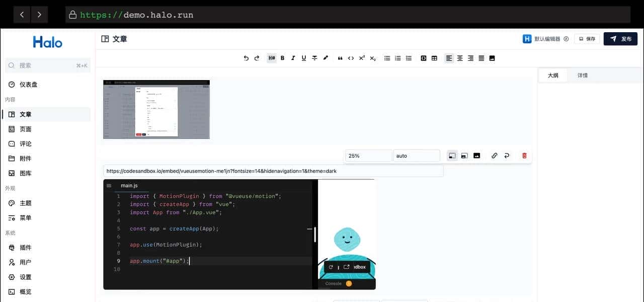
Task: Enable center text alignment
Action: pyautogui.click(x=460, y=58)
